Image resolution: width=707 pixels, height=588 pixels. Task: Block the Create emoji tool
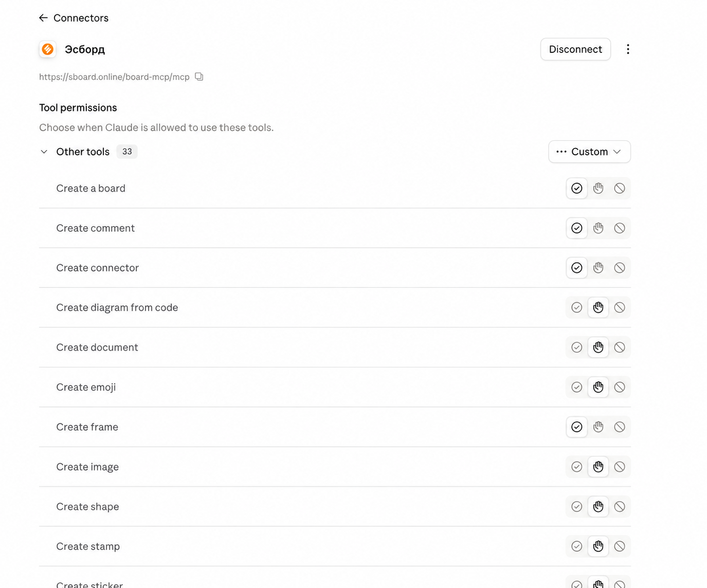tap(620, 387)
